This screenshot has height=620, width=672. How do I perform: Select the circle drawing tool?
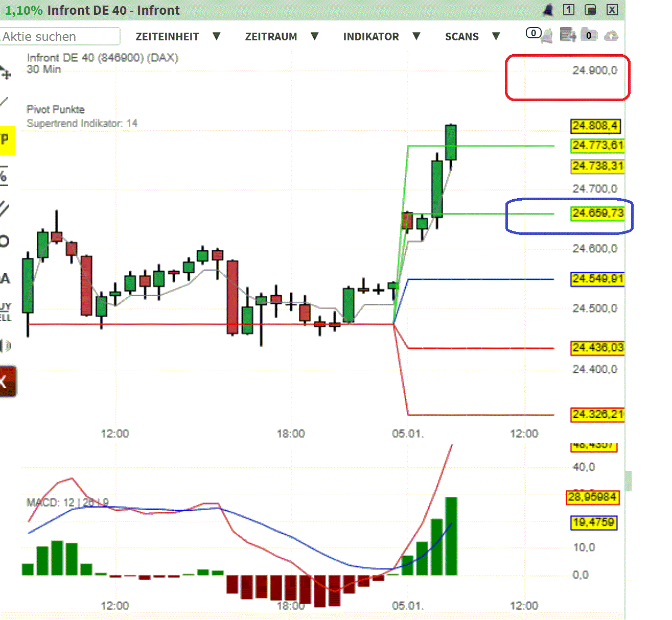4,241
